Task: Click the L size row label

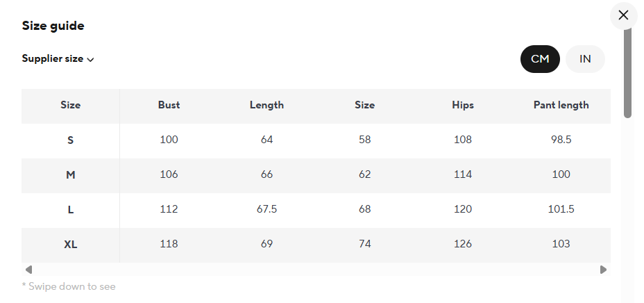Action: [x=70, y=210]
